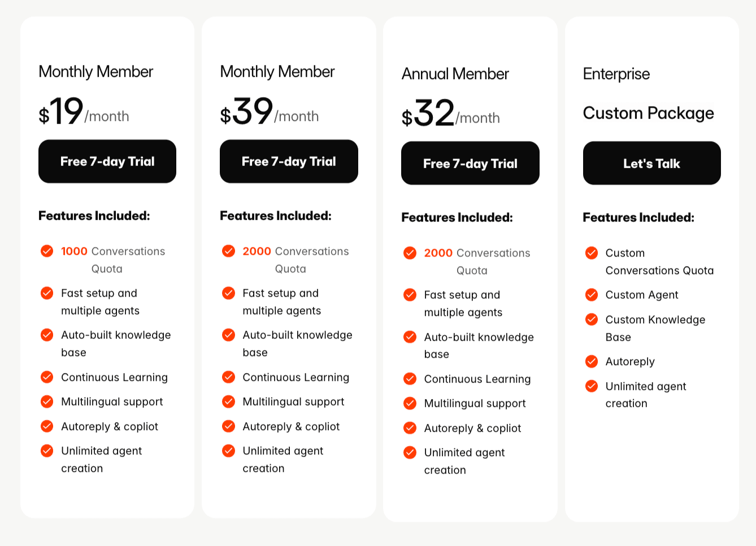Click the checkmark beside Custom Knowledge Base

click(591, 319)
